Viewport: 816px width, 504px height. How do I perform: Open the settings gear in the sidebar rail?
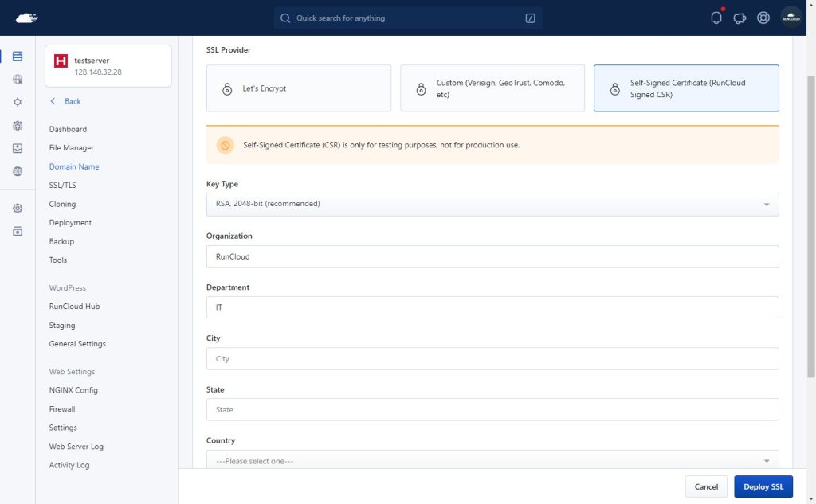tap(18, 208)
